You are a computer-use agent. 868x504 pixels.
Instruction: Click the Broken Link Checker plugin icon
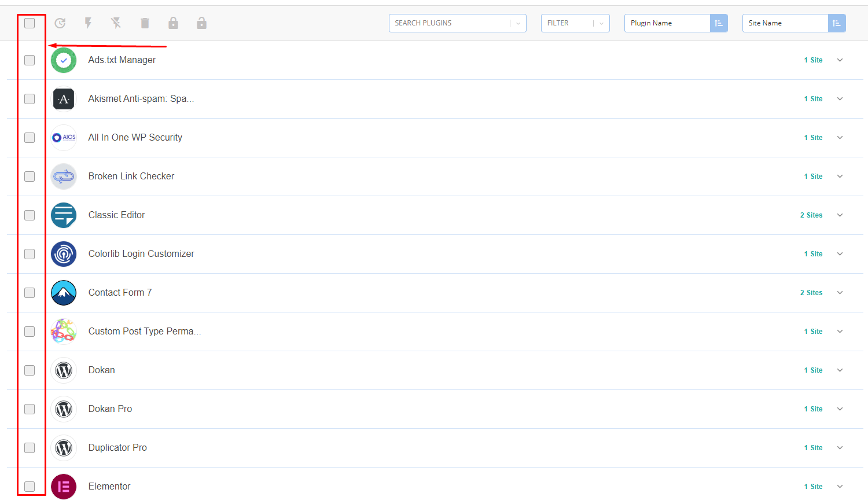(x=64, y=176)
